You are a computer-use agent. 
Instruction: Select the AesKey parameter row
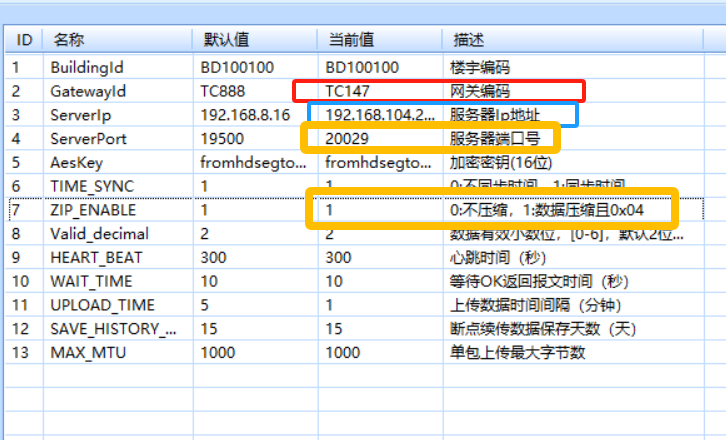click(x=76, y=162)
